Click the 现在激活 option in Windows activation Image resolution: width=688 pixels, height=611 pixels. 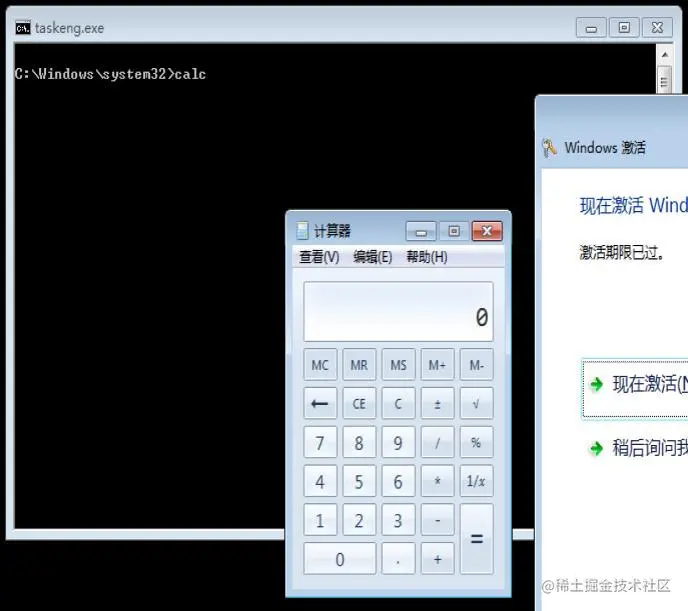coord(635,389)
